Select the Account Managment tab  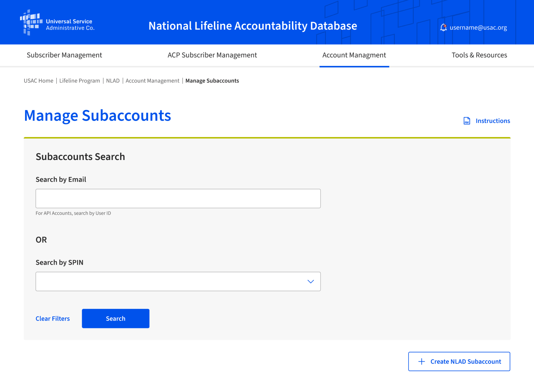(x=354, y=55)
